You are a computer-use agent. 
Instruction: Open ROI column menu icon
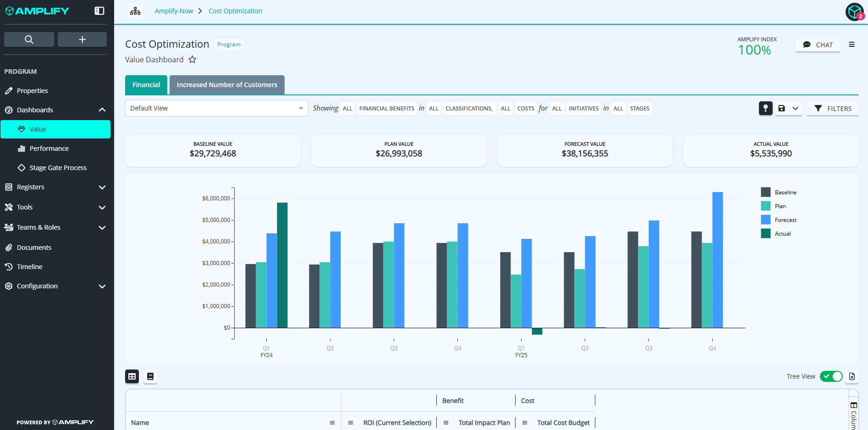(351, 423)
